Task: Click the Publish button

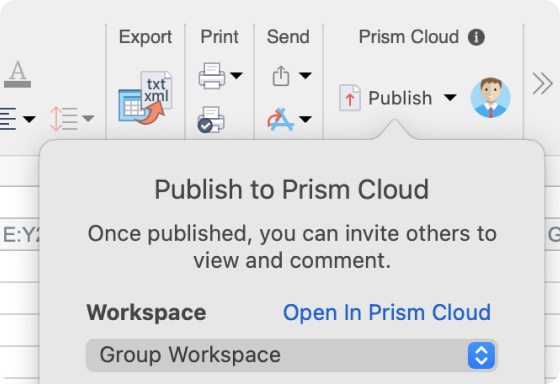Action: click(385, 98)
